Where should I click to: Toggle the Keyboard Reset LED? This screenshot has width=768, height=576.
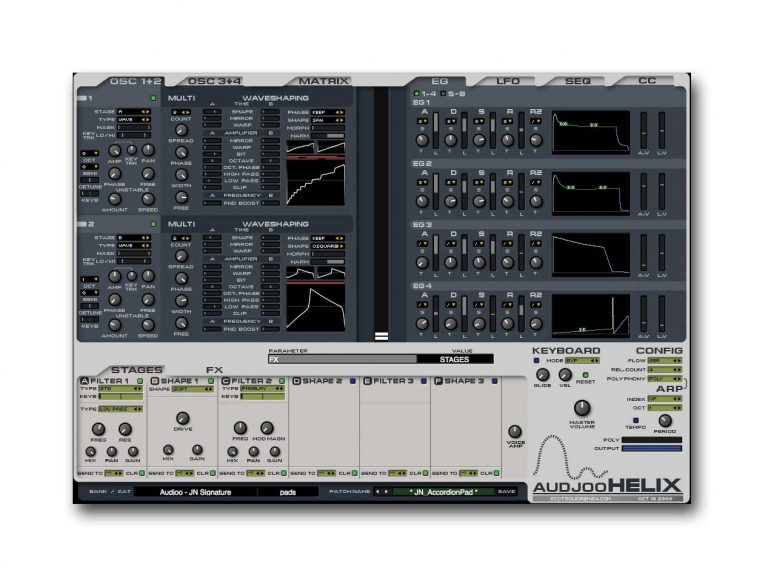coord(585,375)
